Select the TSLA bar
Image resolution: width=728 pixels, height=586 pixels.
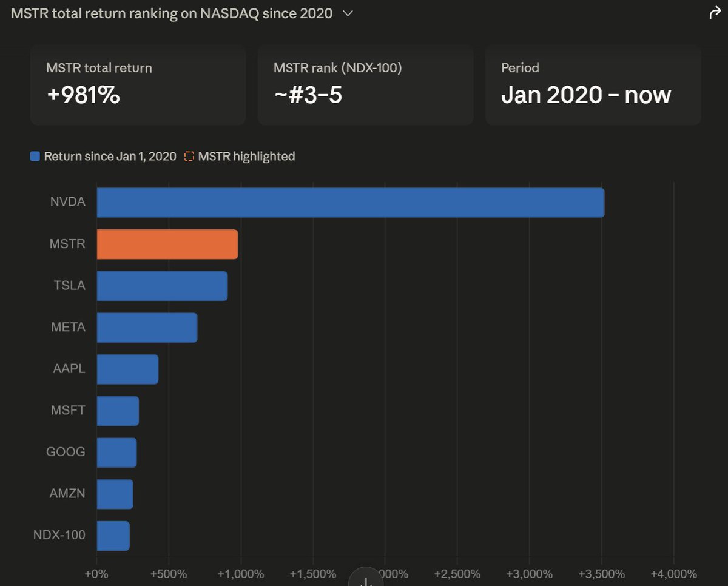click(162, 286)
